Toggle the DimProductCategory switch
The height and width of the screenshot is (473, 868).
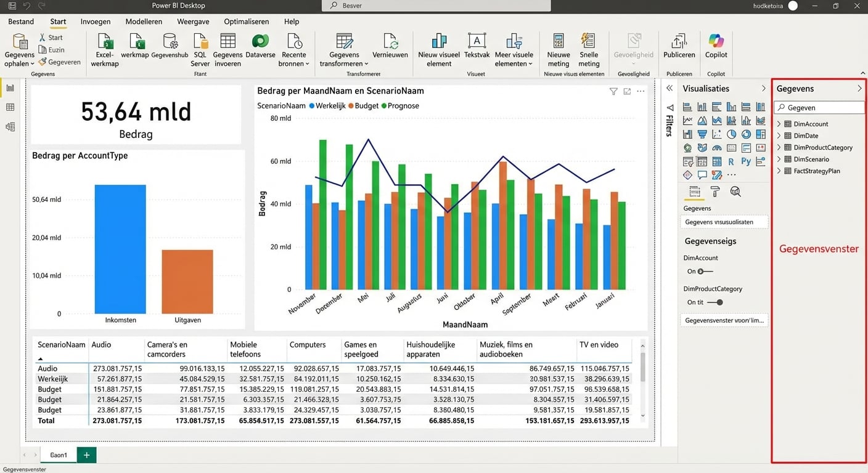(x=715, y=302)
